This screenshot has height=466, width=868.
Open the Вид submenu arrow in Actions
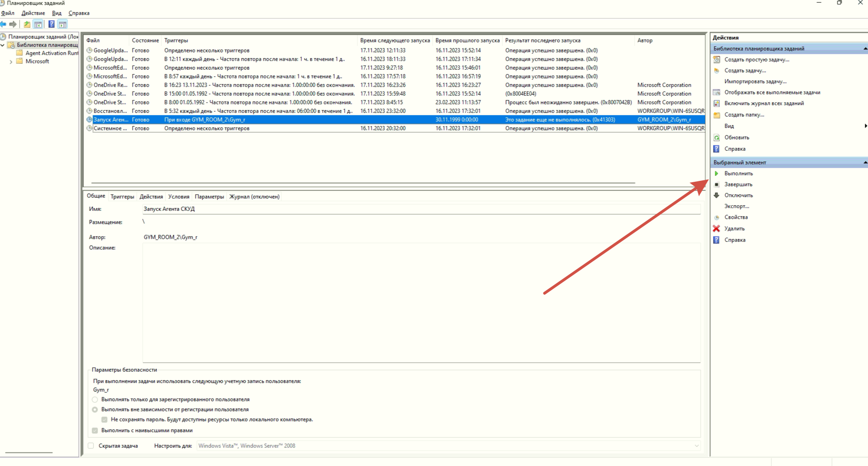(x=865, y=126)
